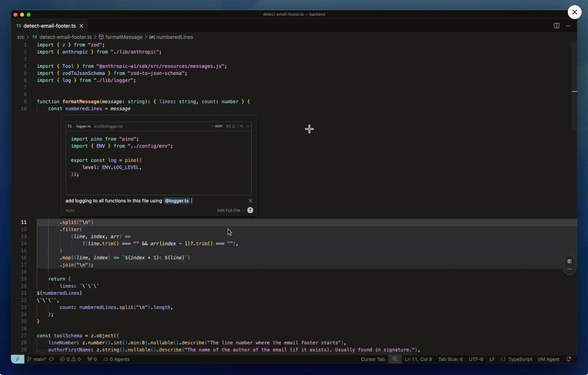This screenshot has height=375, width=588.
Task: Open the 0 Agents cloud panel
Action: (x=116, y=359)
